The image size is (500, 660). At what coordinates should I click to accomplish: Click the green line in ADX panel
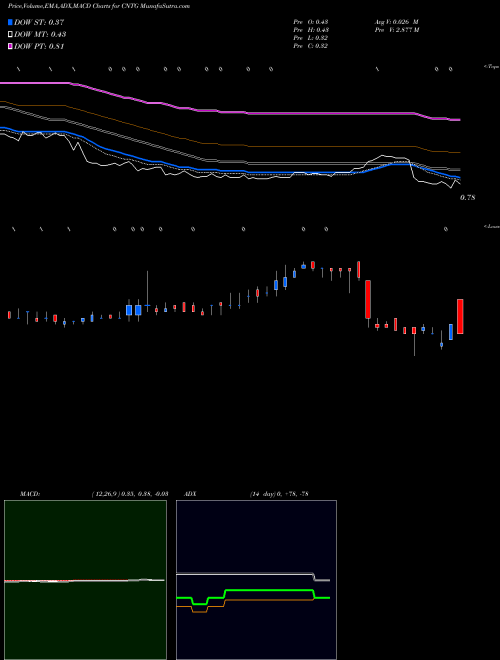[269, 590]
